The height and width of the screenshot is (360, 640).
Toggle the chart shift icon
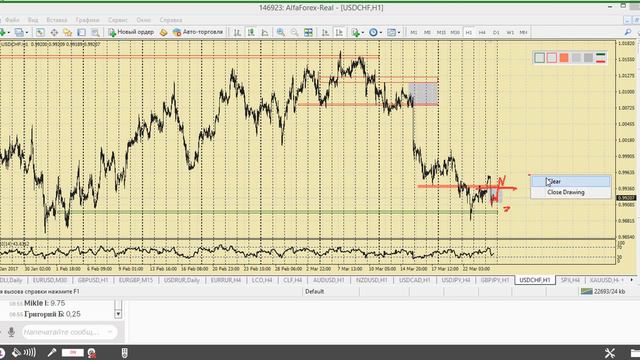339,32
